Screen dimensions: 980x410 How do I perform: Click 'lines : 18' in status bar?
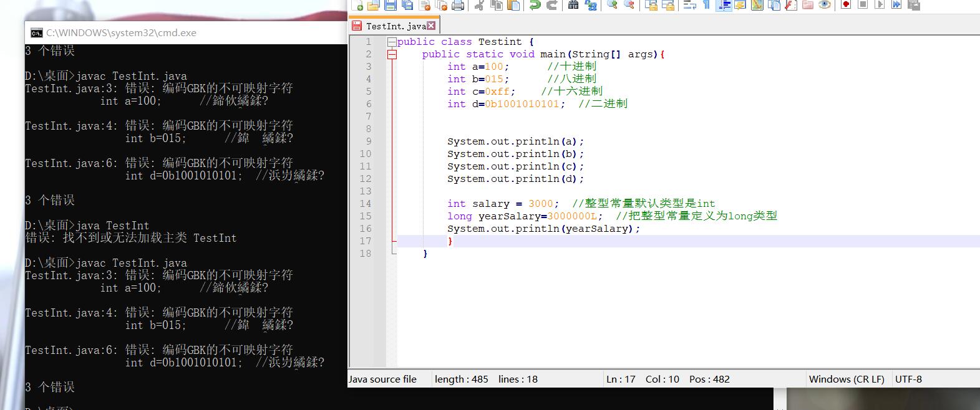click(518, 379)
